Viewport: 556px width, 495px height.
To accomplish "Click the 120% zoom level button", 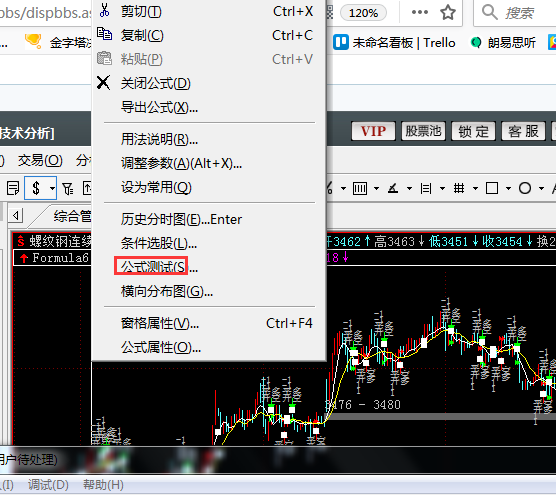I will click(363, 13).
